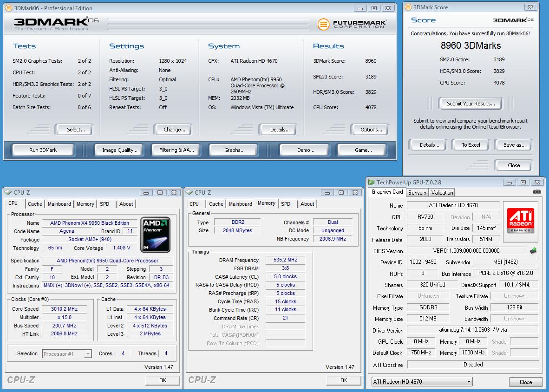Click Submit Your Results... button

coord(471,103)
